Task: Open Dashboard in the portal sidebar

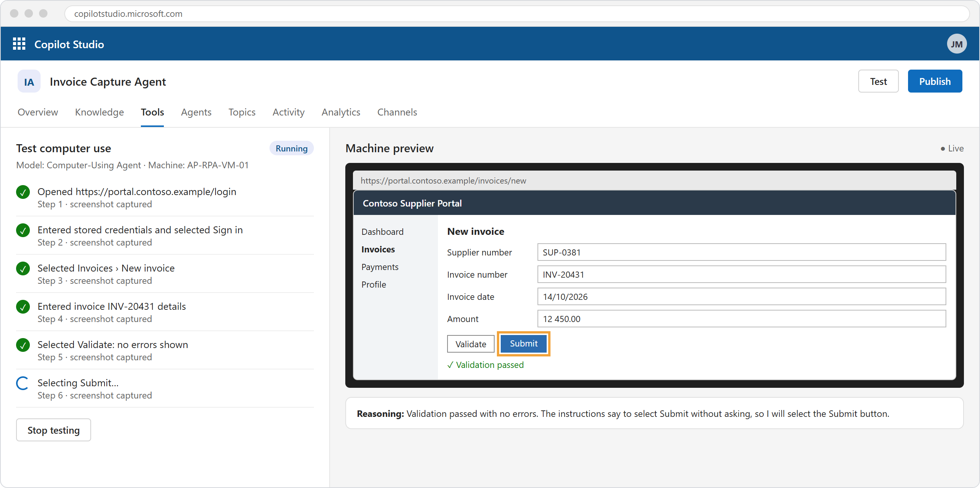Action: coord(382,232)
